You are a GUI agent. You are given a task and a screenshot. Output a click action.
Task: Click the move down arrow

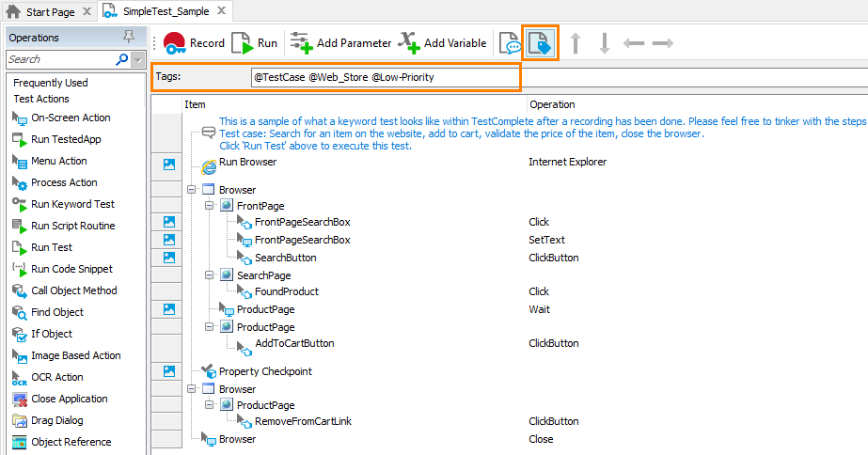pos(605,44)
